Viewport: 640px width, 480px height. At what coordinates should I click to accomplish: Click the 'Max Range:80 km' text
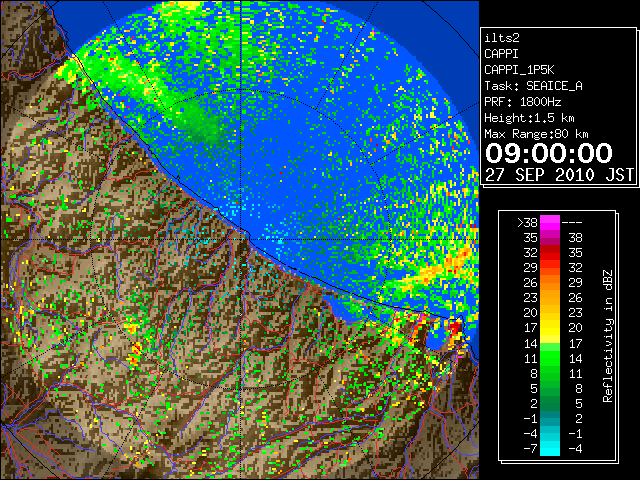pos(536,134)
